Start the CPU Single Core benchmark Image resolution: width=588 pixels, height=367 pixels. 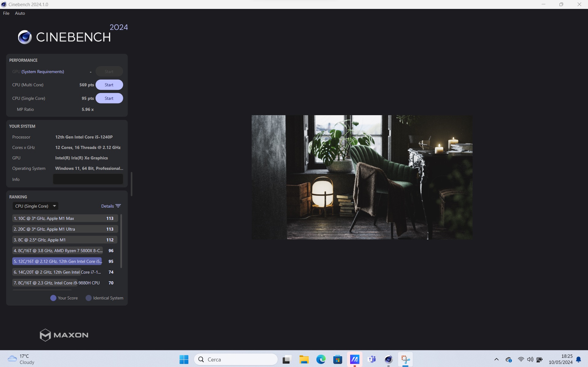pos(109,98)
